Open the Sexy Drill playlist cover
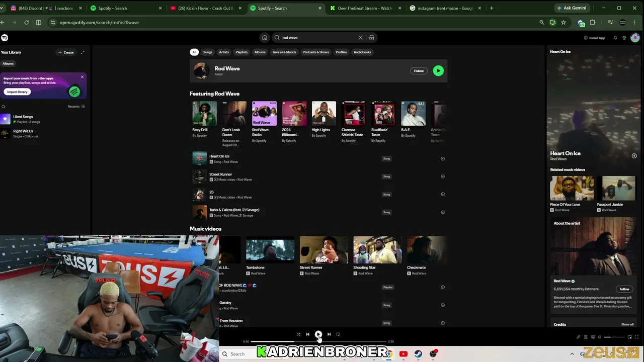644x362 pixels. (x=205, y=113)
